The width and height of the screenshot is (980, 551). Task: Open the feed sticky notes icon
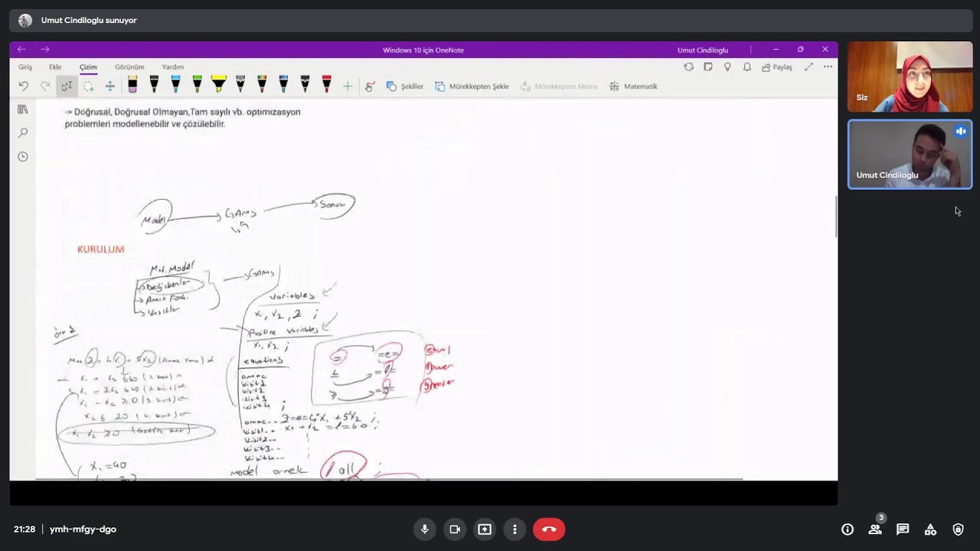pos(708,67)
